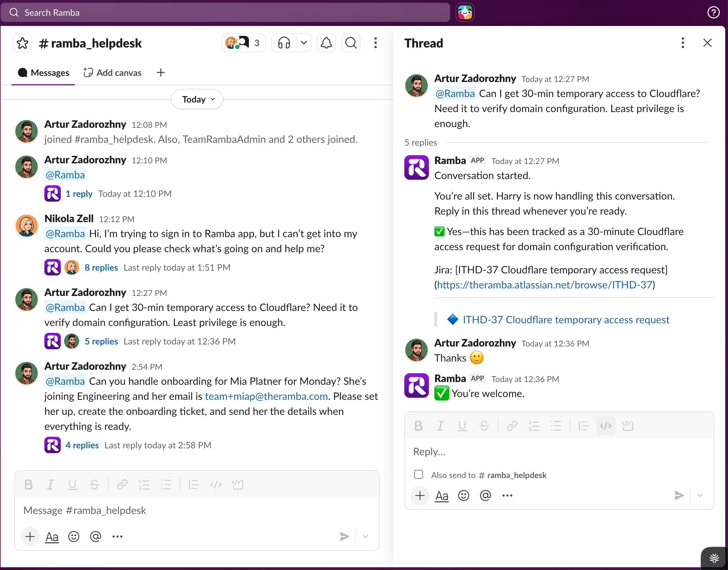Select the Add canvas tab
728x570 pixels.
(x=113, y=73)
